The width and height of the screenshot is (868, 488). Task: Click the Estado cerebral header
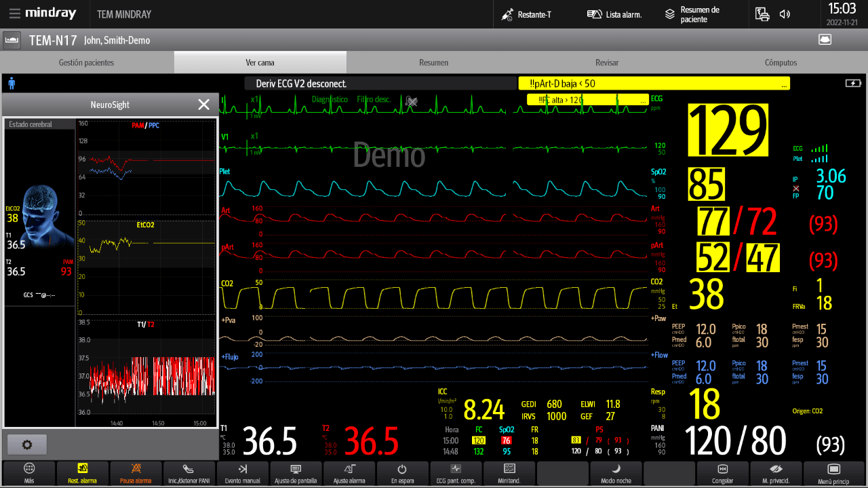click(x=39, y=124)
